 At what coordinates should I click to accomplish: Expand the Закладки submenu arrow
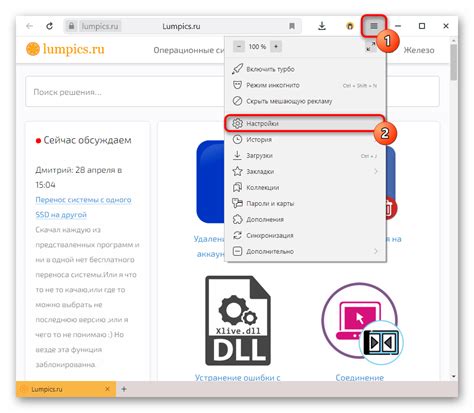[376, 171]
